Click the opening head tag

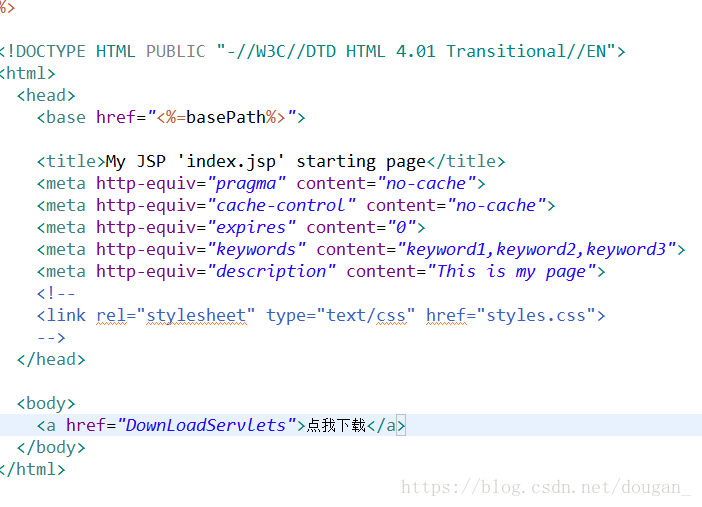pyautogui.click(x=46, y=95)
